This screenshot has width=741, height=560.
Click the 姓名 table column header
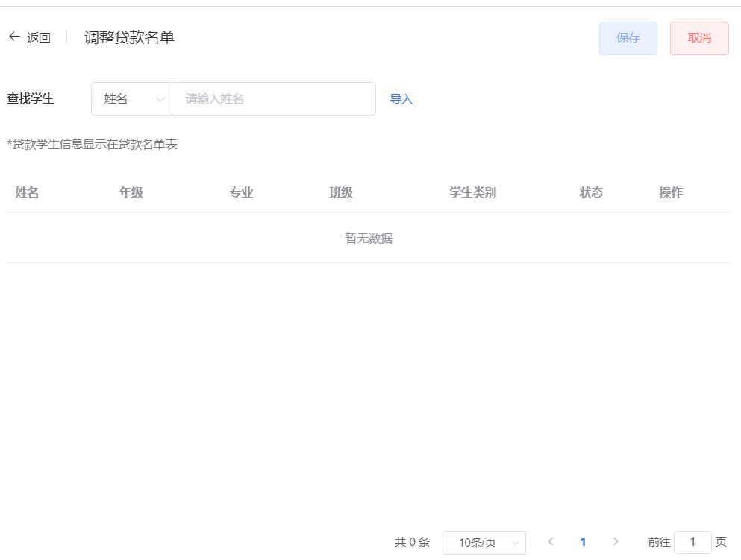coord(26,192)
